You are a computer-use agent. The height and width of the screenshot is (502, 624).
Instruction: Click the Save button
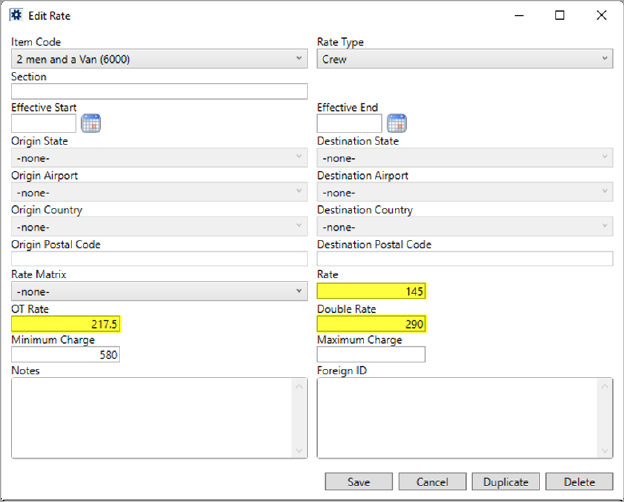click(x=358, y=481)
